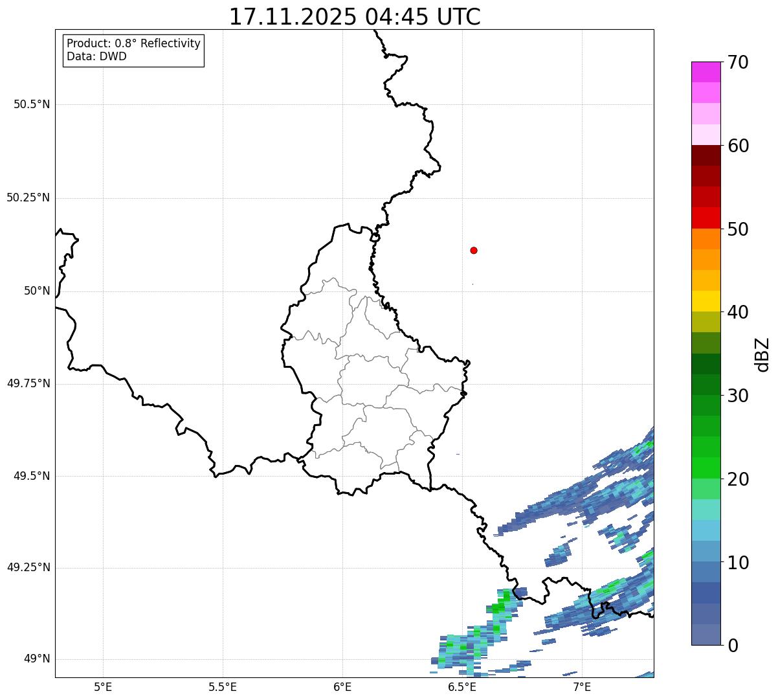
Task: Click the 49.25°N latitude label
Action: (x=28, y=568)
